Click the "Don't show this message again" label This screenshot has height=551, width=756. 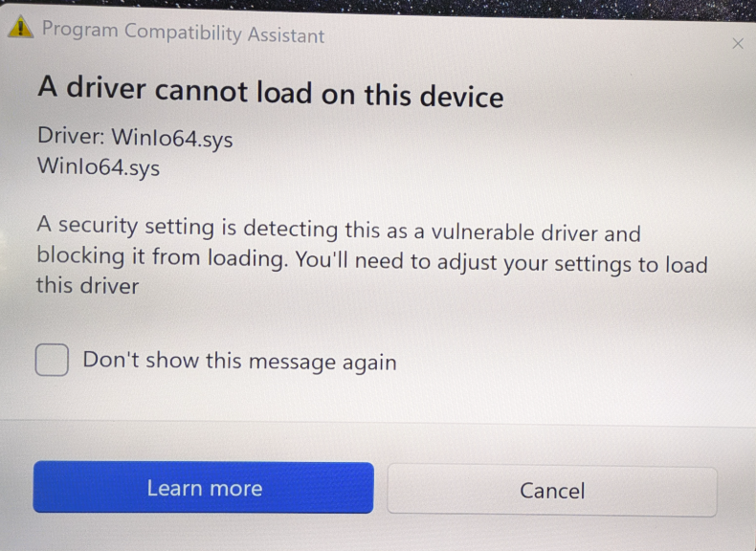(x=239, y=361)
